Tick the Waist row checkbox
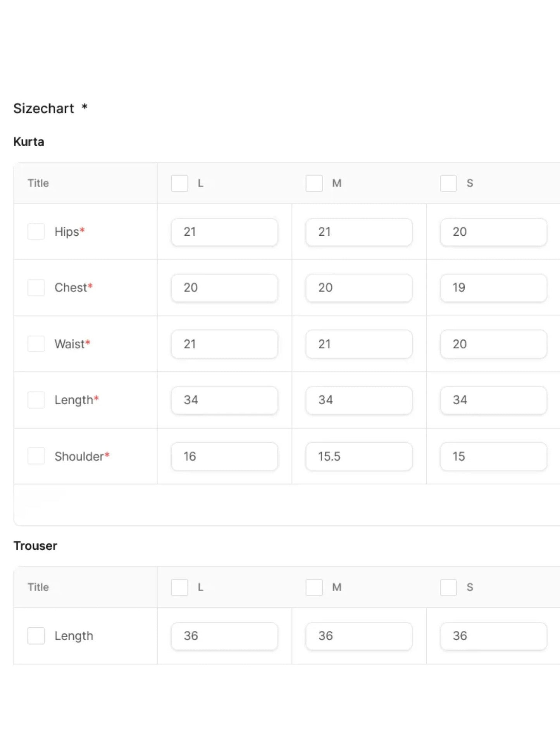Image resolution: width=560 pixels, height=747 pixels. (x=36, y=344)
